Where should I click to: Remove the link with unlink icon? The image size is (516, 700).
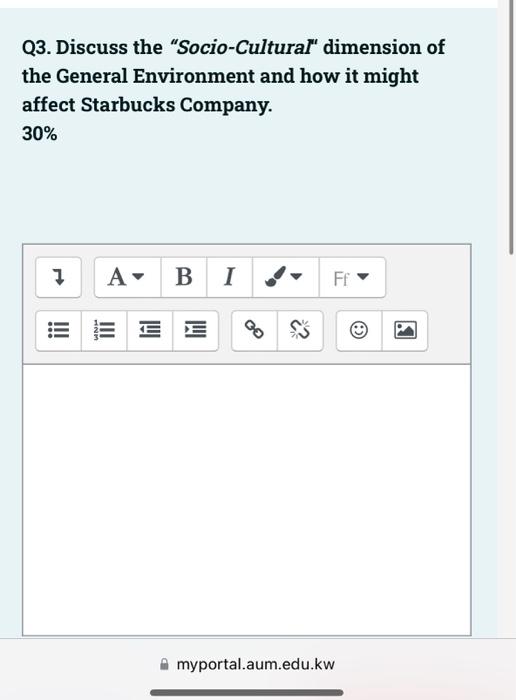coord(300,331)
